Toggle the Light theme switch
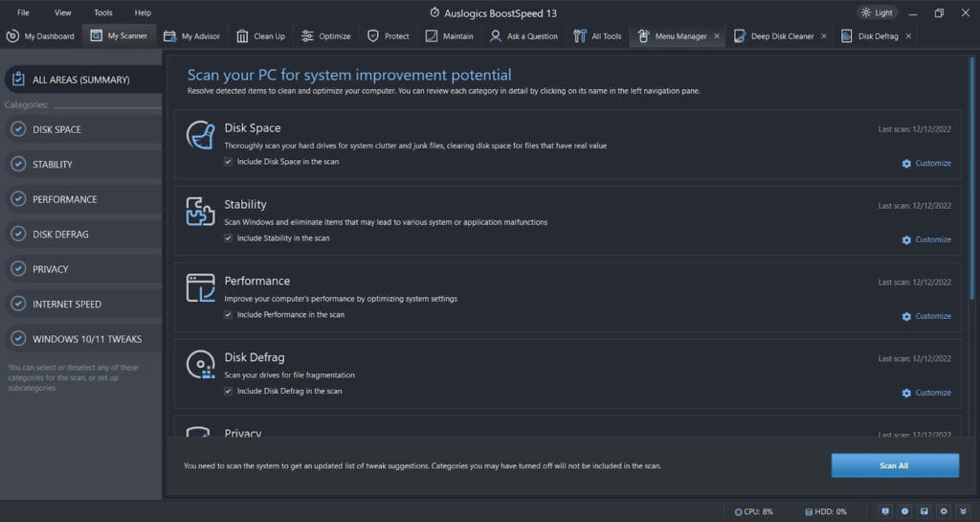This screenshot has width=980, height=522. 877,12
